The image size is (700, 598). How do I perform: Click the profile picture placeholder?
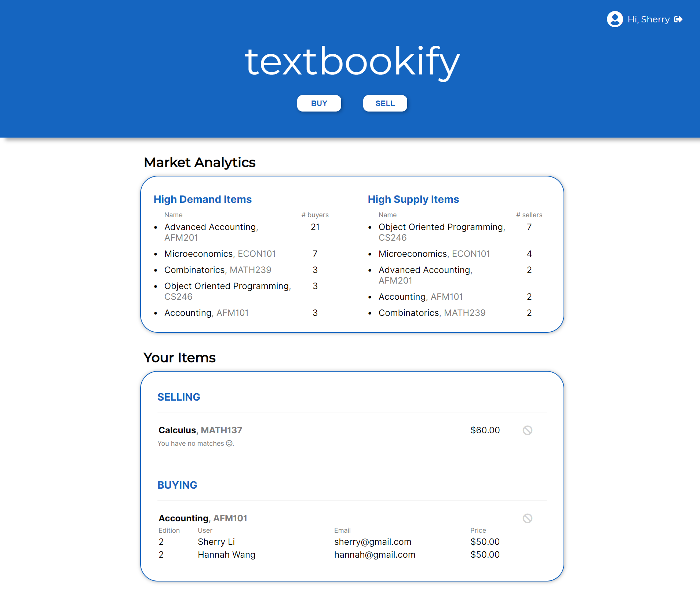(x=615, y=19)
